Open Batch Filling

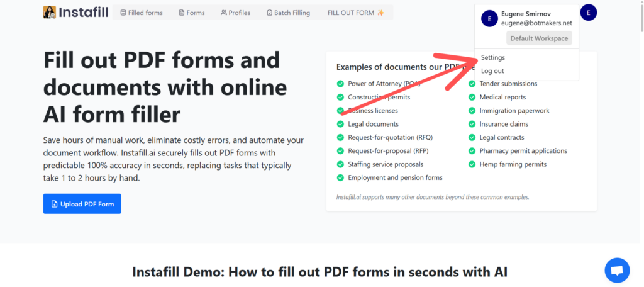click(x=288, y=13)
